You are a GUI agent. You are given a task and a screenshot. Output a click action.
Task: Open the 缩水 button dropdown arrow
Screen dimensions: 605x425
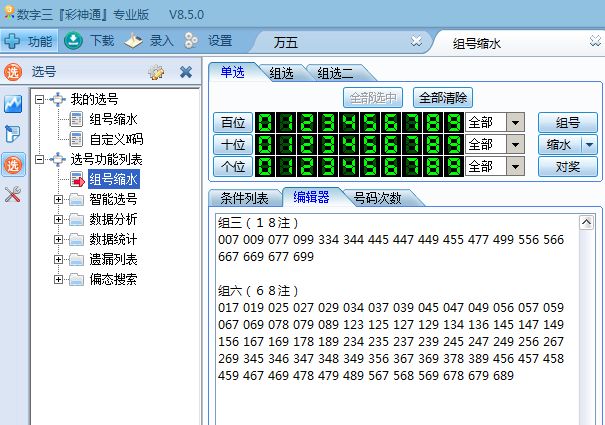pyautogui.click(x=589, y=145)
